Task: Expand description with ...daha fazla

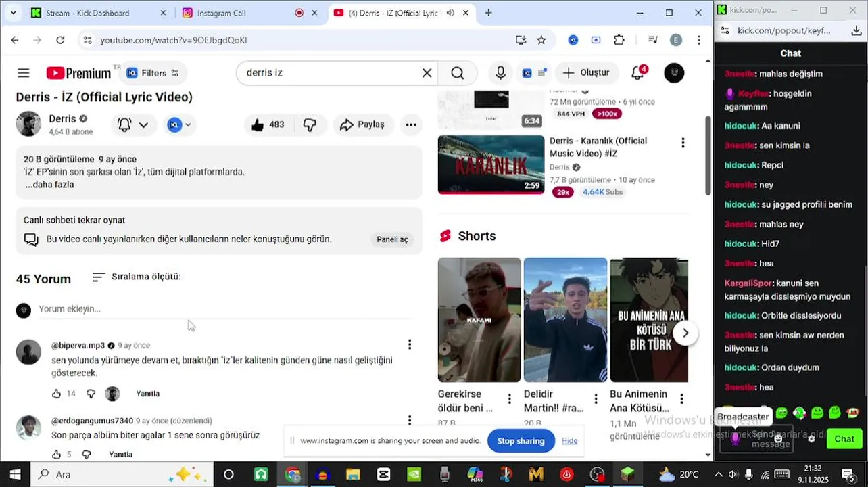Action: tap(49, 185)
